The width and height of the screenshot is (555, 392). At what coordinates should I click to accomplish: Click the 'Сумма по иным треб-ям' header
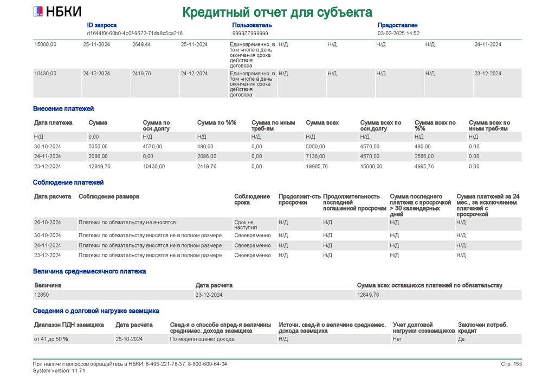[273, 126]
